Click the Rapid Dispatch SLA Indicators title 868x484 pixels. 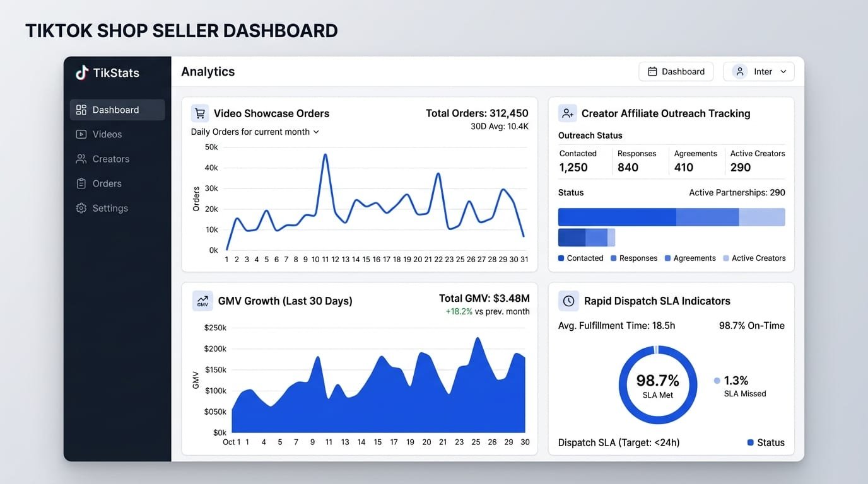tap(657, 301)
